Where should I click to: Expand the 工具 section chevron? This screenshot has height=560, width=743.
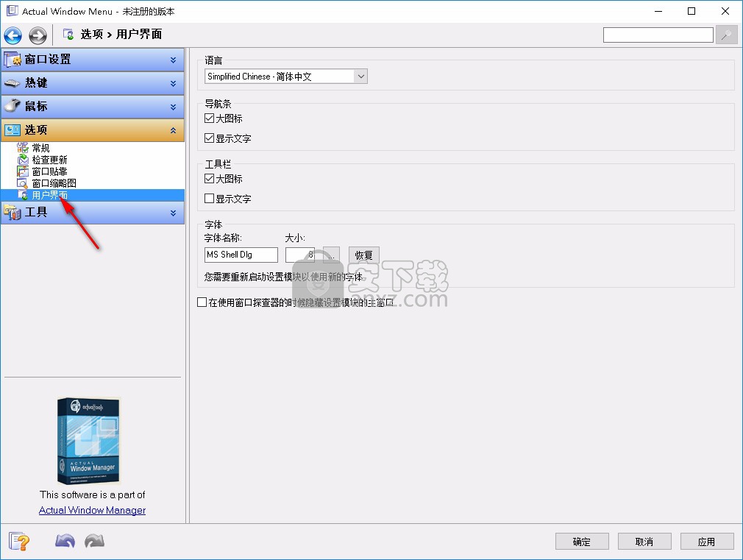pos(174,213)
